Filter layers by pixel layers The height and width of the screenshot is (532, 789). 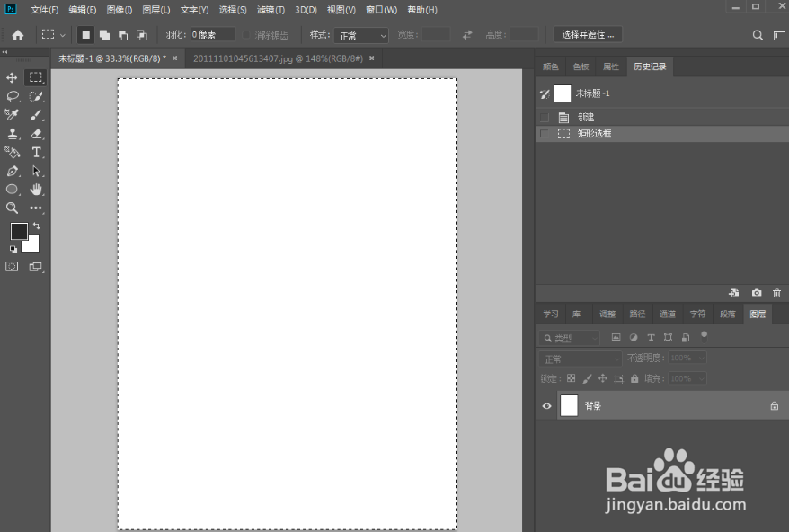pos(616,338)
